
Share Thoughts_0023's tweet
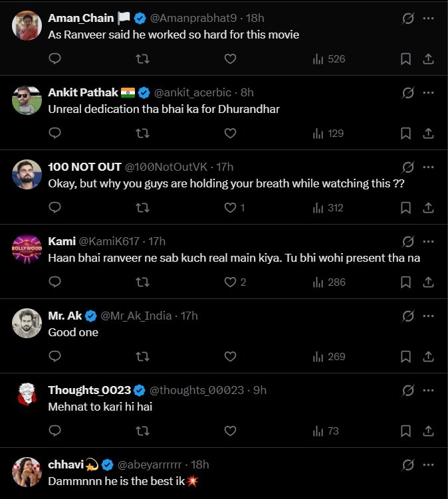[x=429, y=431]
